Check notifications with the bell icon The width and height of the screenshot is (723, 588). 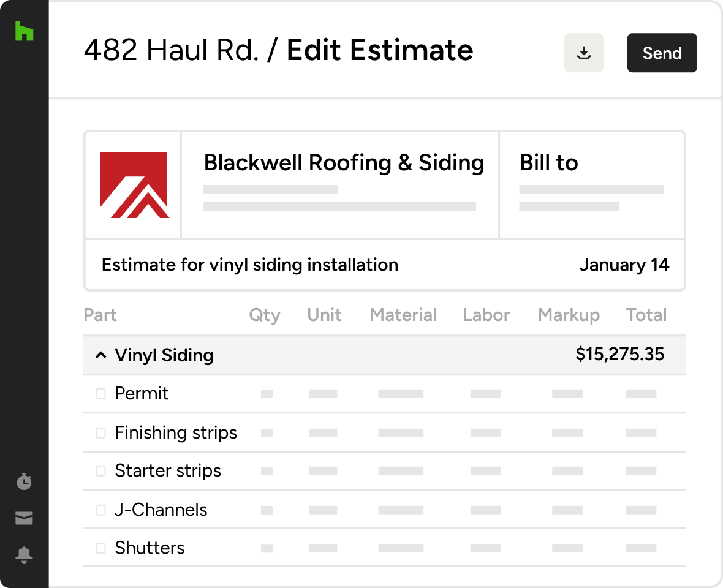24,555
